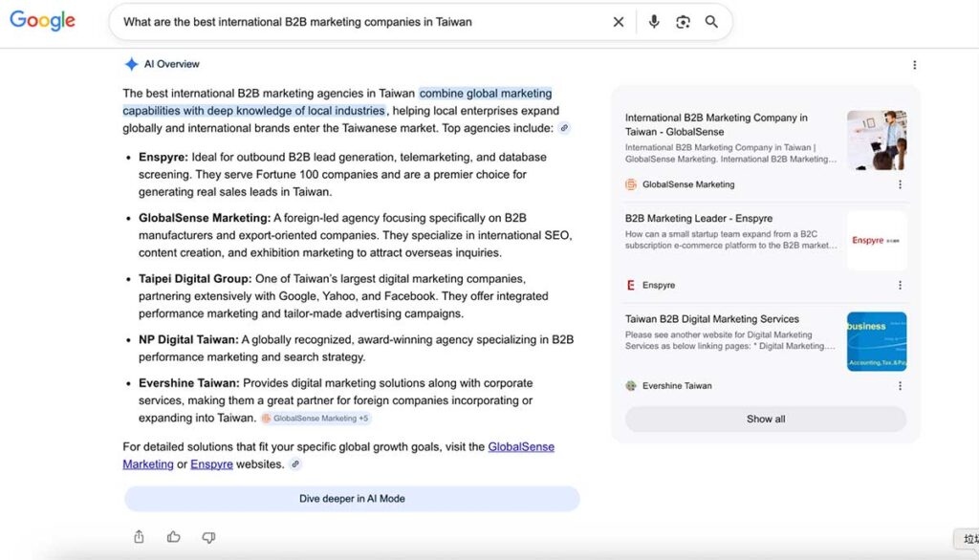Click the 'AI Overview' label
This screenshot has height=560, width=979.
tap(172, 64)
